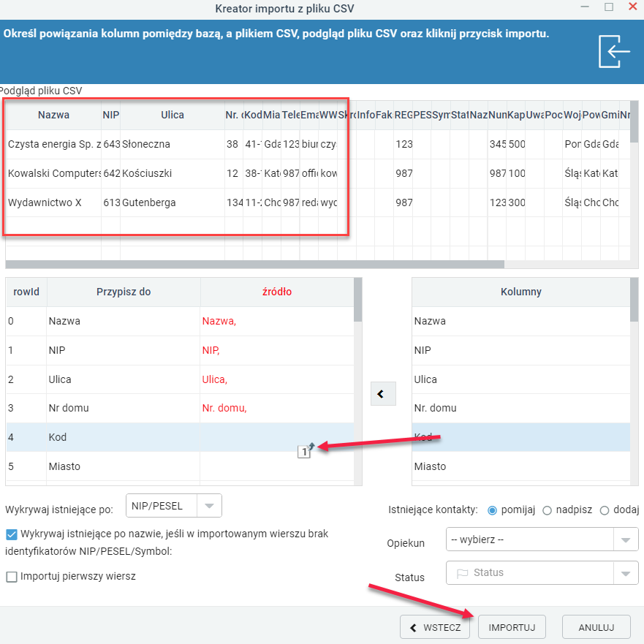This screenshot has width=644, height=644.
Task: Click the import arrow icon in header
Action: (x=615, y=51)
